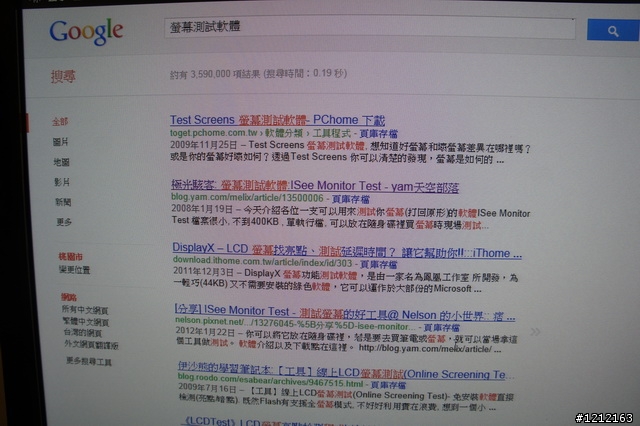Focus the search box containing 螢幕測試軟體
The height and width of the screenshot is (426, 640).
tap(369, 28)
